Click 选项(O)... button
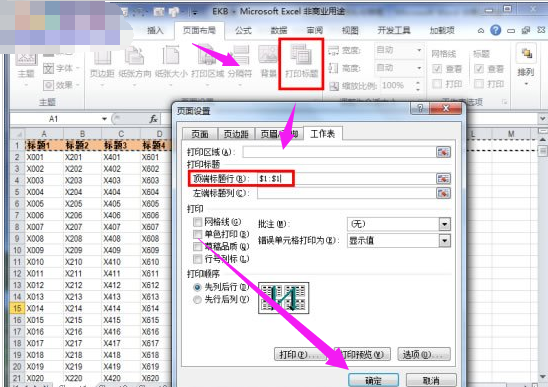The height and width of the screenshot is (387, 548). [x=424, y=354]
